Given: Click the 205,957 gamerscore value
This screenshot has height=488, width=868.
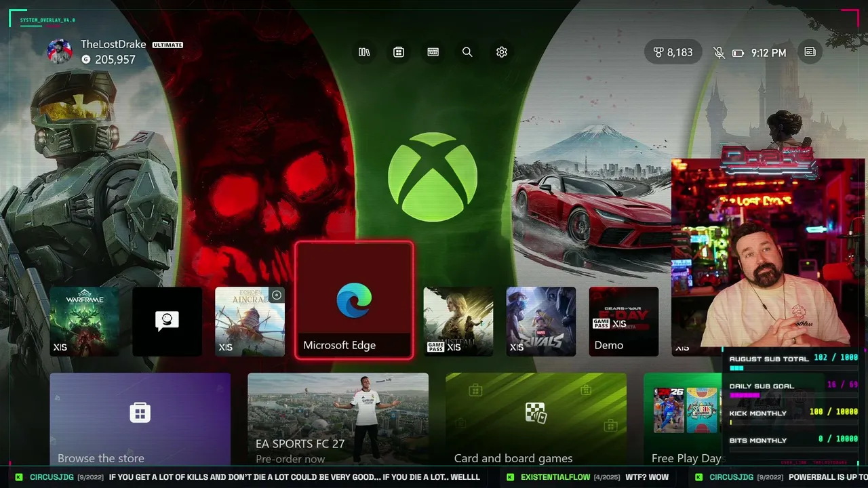Looking at the screenshot, I should click(x=115, y=60).
